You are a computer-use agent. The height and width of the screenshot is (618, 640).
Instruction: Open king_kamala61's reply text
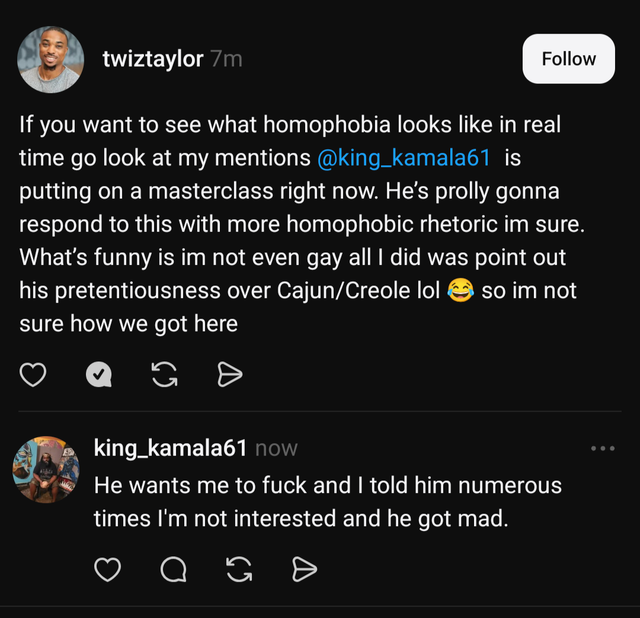327,502
